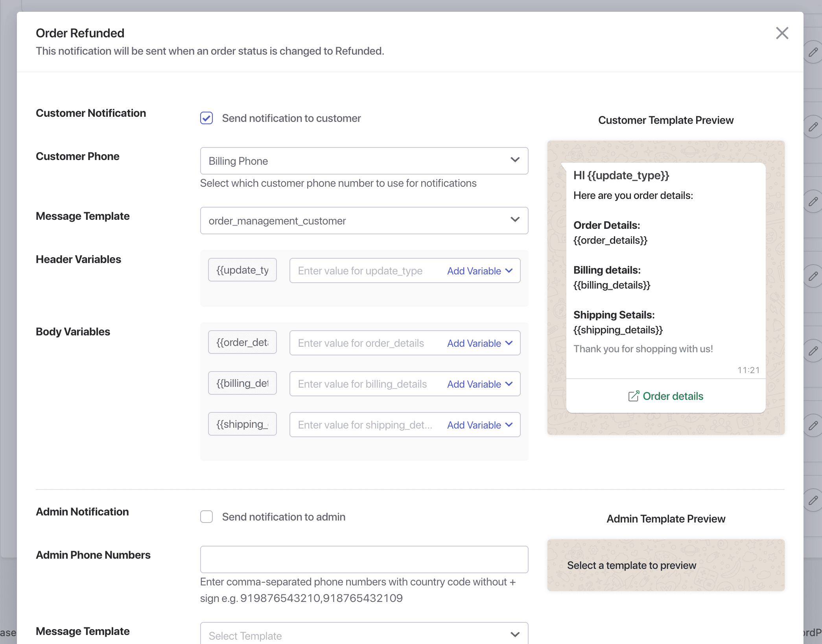Click the pencil edit icon beside Admin Notification section

click(813, 500)
